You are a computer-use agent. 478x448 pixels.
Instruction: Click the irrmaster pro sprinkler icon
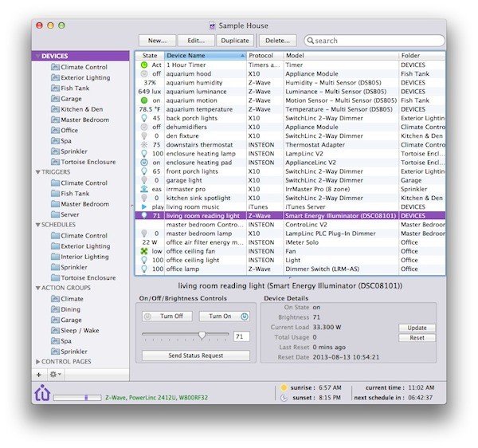[x=145, y=189]
